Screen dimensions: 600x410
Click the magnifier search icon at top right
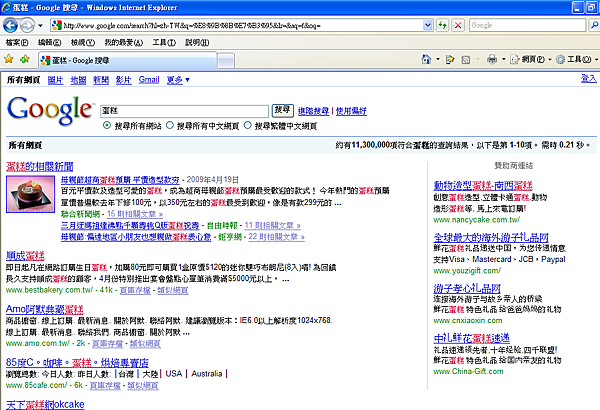[594, 26]
